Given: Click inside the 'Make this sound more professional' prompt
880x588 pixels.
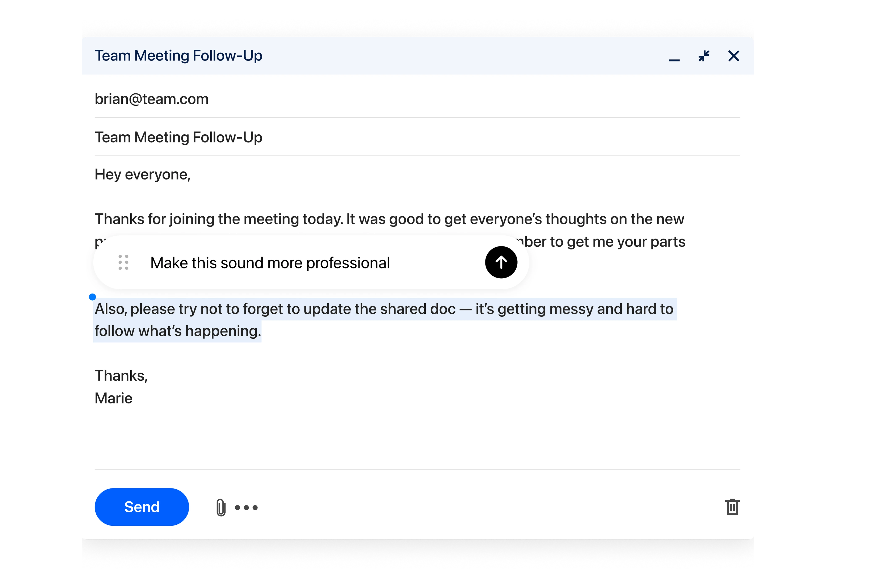Looking at the screenshot, I should pos(270,263).
